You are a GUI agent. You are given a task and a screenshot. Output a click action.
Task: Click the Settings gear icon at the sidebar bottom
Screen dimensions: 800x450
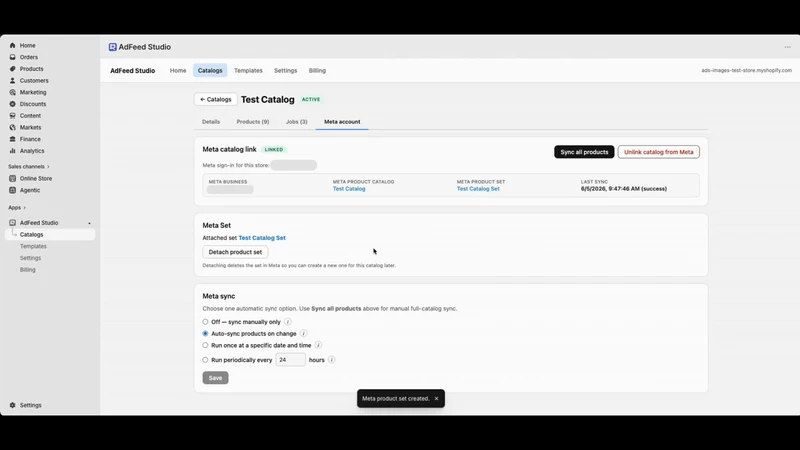tap(13, 405)
